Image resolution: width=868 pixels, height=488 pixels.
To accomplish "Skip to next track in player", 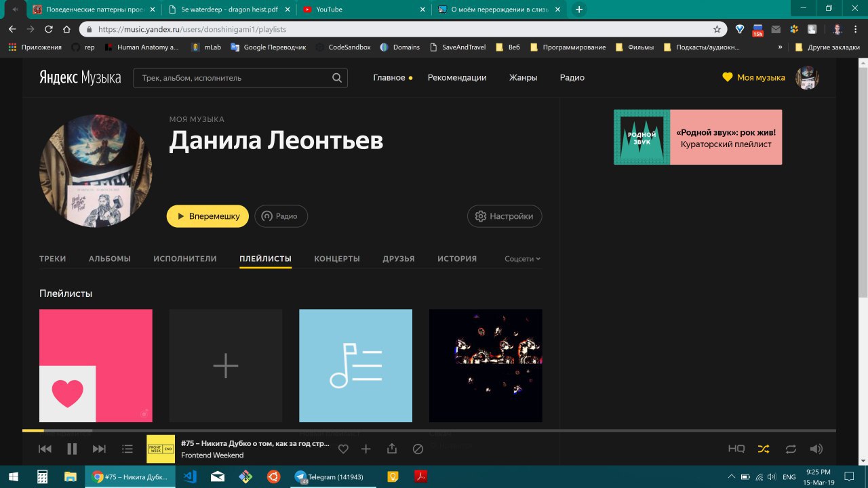I will point(99,449).
